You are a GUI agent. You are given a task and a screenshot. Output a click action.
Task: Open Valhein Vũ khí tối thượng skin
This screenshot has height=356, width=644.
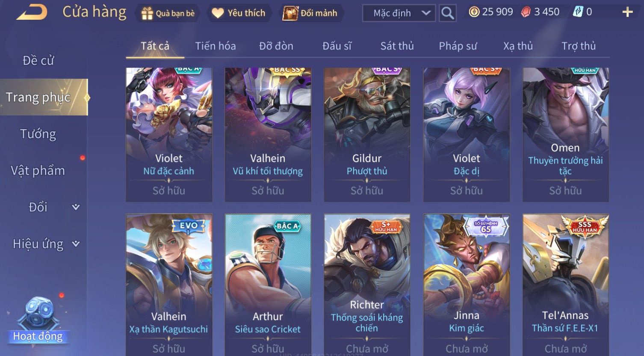268,134
